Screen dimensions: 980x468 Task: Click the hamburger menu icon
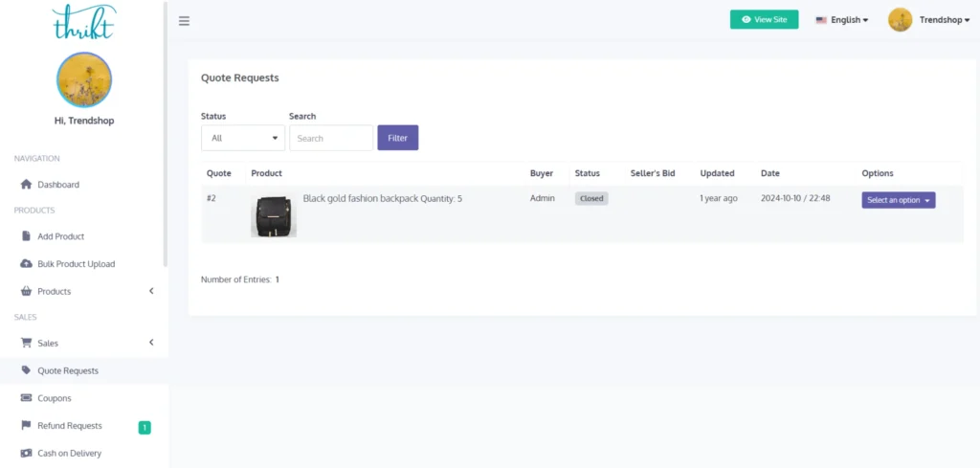tap(184, 21)
